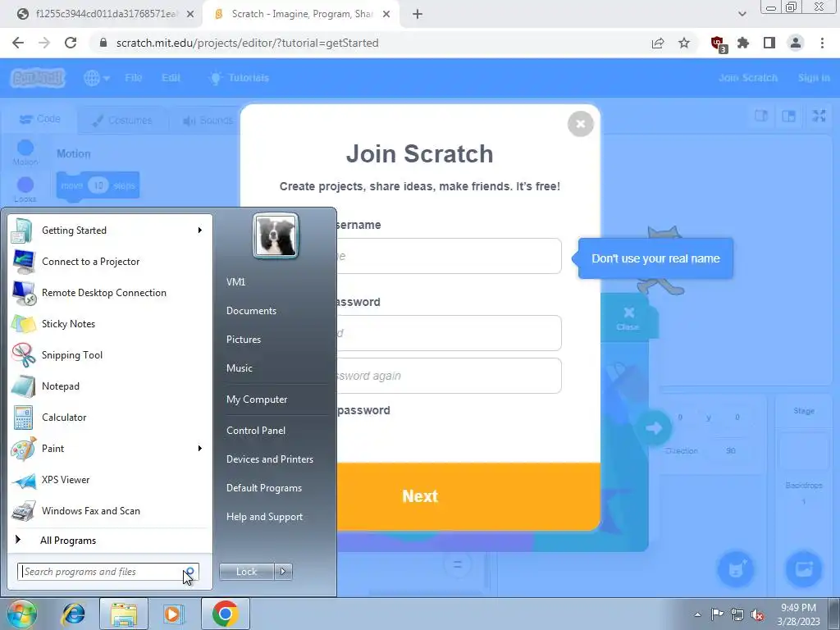
Task: Launch Sticky Notes
Action: point(110,323)
